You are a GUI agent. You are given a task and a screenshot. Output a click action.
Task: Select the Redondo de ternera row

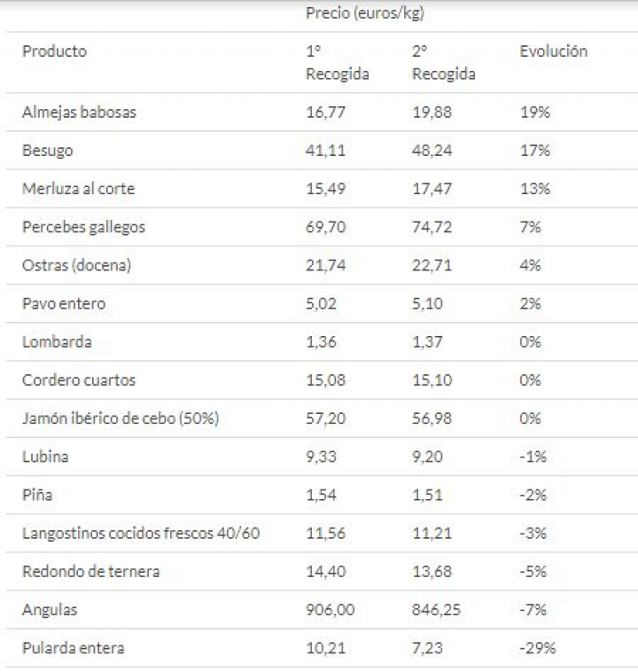tap(90, 571)
